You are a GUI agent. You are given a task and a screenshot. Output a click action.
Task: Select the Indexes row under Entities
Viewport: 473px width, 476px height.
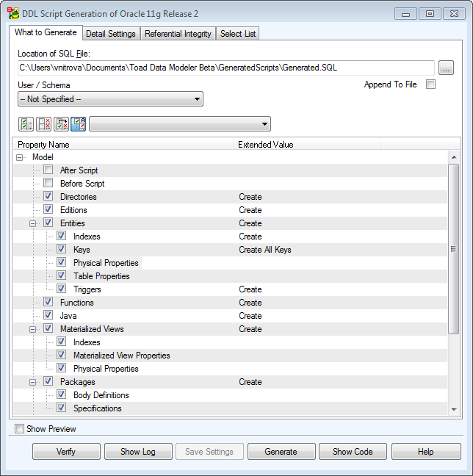pyautogui.click(x=231, y=237)
